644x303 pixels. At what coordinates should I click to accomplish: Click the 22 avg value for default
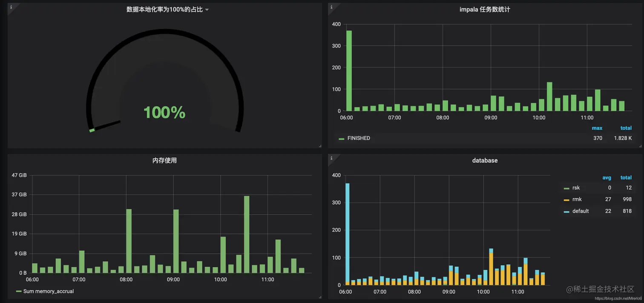[x=608, y=211]
